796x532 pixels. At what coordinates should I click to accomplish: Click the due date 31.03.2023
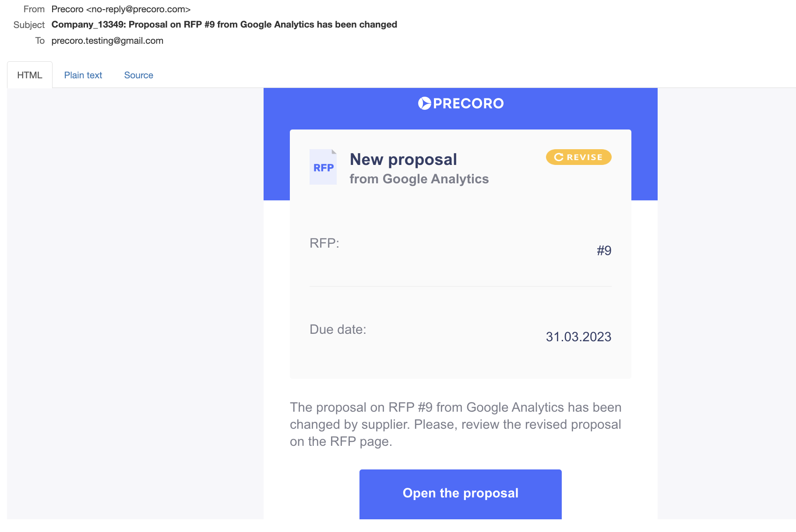578,337
